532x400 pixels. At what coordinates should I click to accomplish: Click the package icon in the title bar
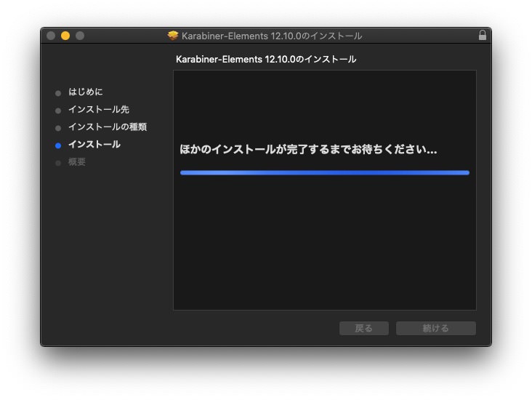173,36
